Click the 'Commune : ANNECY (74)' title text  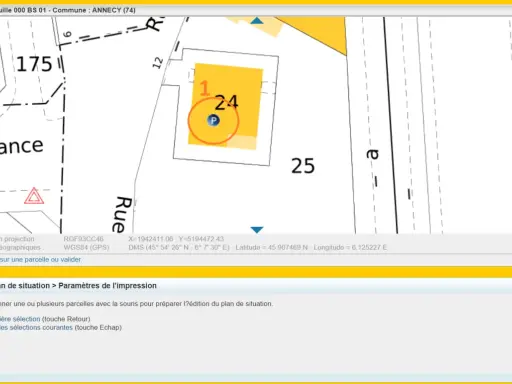pos(94,10)
